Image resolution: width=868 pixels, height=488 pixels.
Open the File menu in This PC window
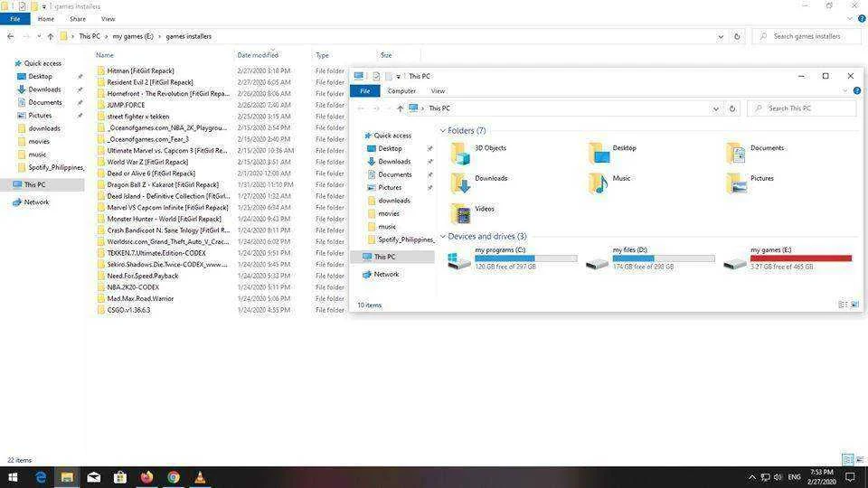coord(364,90)
